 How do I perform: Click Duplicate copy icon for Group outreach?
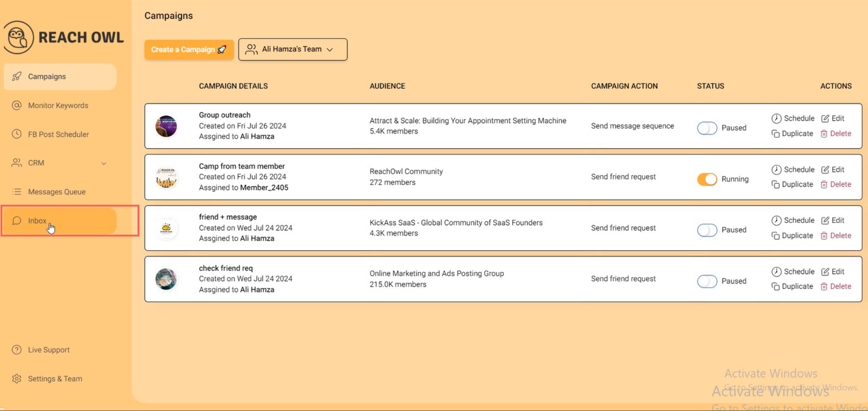point(775,133)
